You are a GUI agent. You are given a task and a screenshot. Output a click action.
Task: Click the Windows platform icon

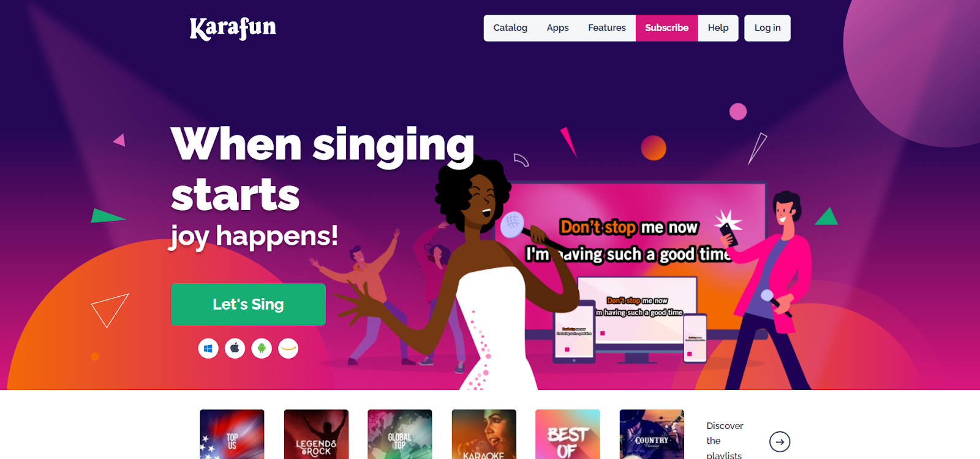(x=208, y=348)
